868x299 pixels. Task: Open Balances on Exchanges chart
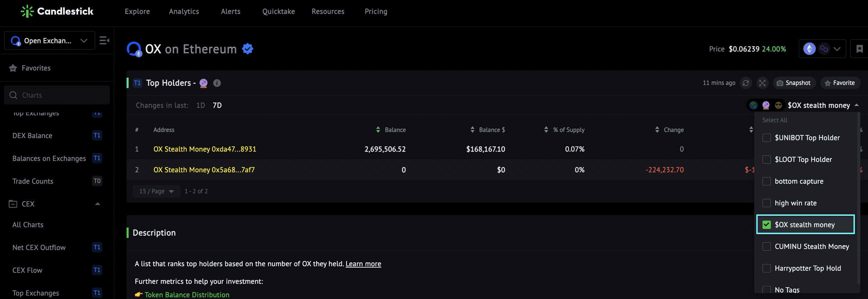pyautogui.click(x=49, y=158)
